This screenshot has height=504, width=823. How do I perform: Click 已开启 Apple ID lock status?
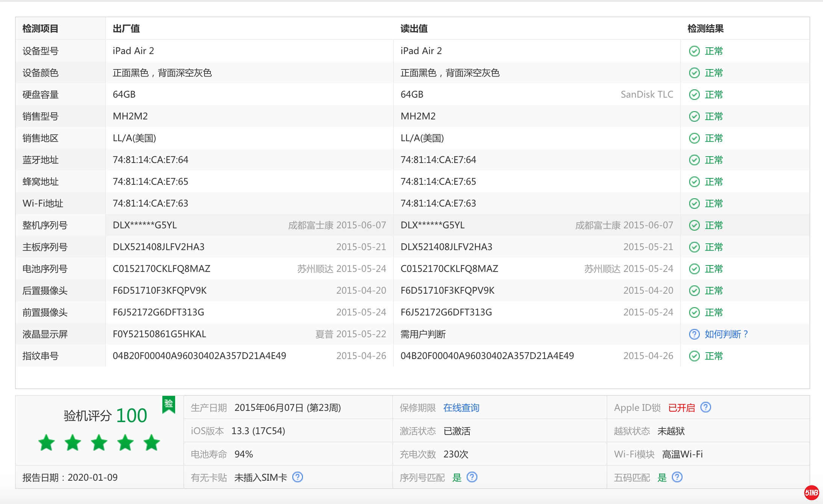[x=681, y=408]
